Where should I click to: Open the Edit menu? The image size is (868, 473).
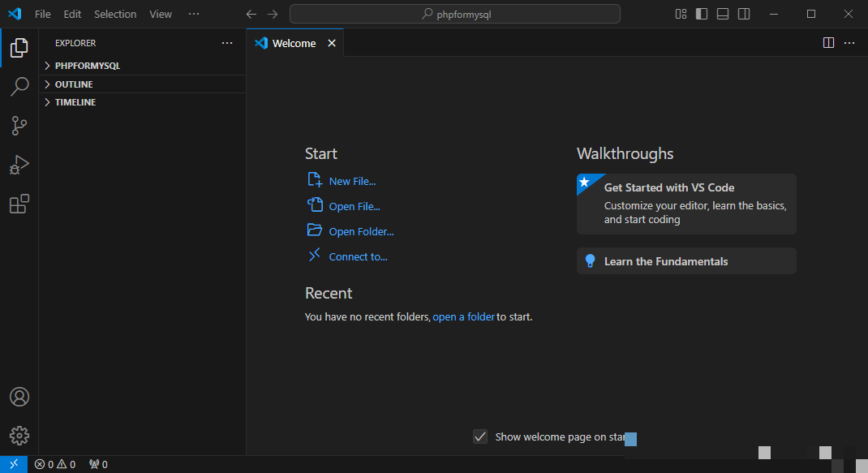[x=72, y=14]
